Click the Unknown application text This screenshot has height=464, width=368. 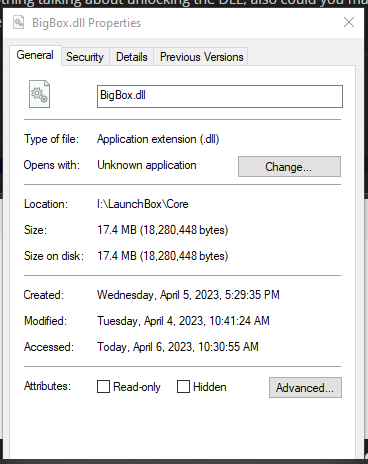coord(147,165)
